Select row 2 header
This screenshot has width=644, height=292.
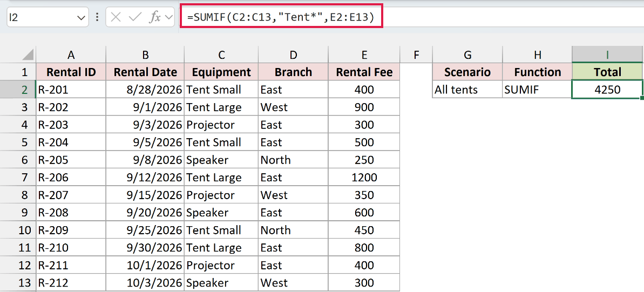point(18,90)
